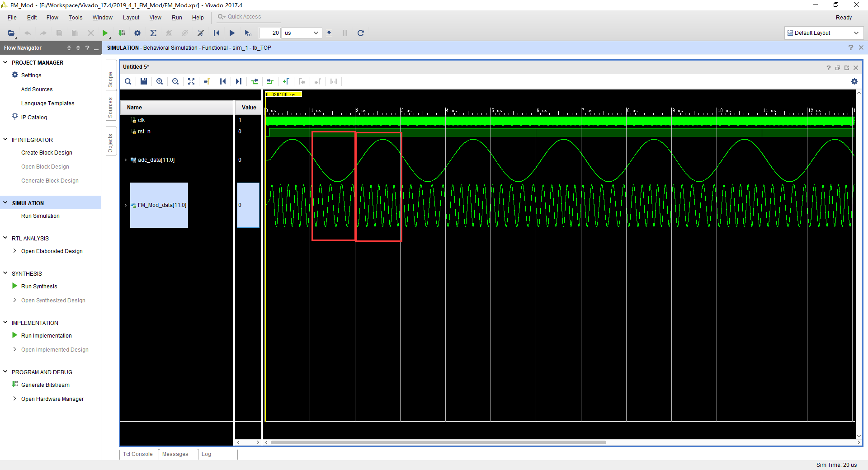The width and height of the screenshot is (868, 470).
Task: Click Generate Bitstream
Action: coord(45,385)
